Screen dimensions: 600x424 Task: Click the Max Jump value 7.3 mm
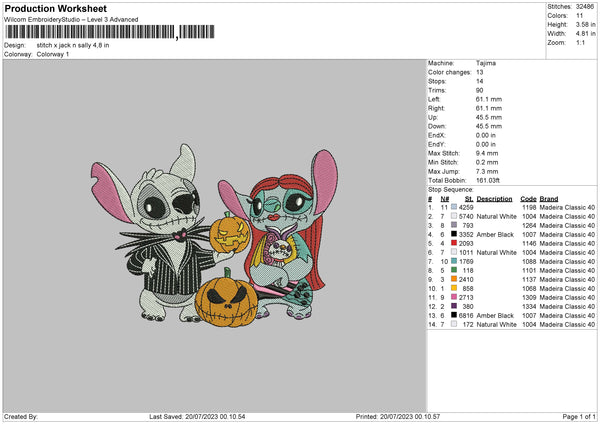[487, 171]
